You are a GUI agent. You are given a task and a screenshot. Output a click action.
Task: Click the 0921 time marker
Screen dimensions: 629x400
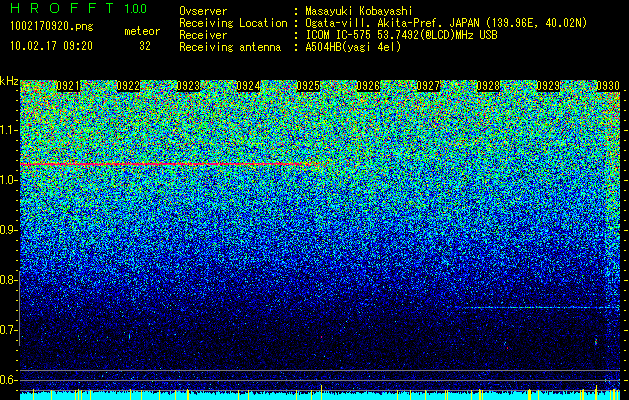(x=68, y=86)
